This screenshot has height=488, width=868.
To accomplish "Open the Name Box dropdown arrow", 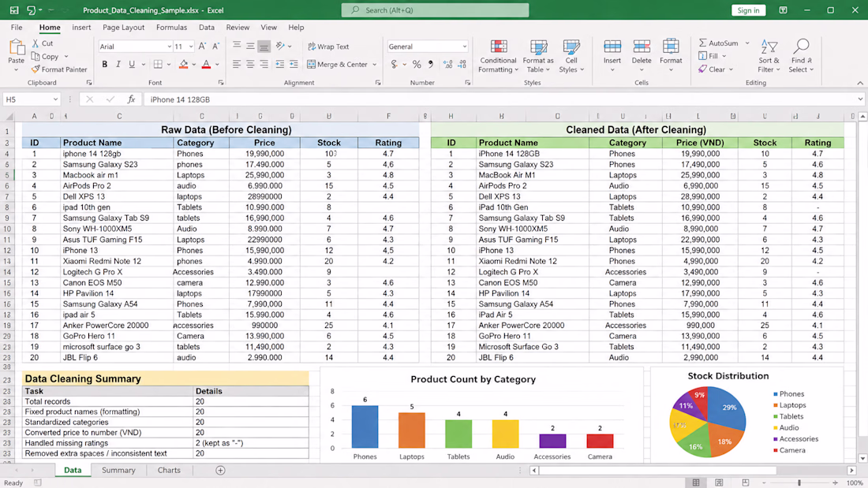I will [x=55, y=99].
